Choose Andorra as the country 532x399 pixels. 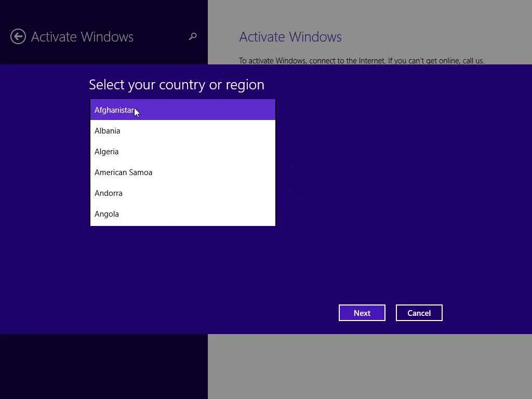182,193
